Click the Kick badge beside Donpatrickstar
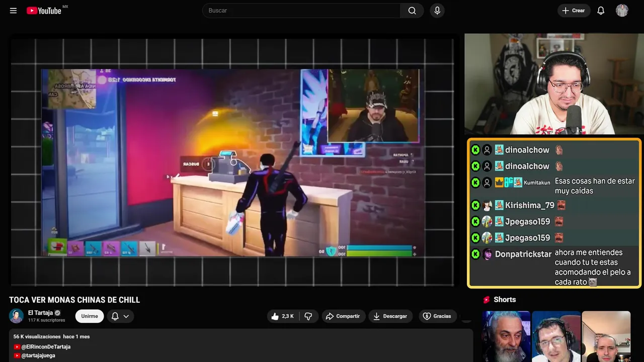Image resolution: width=644 pixels, height=362 pixels. pos(475,254)
